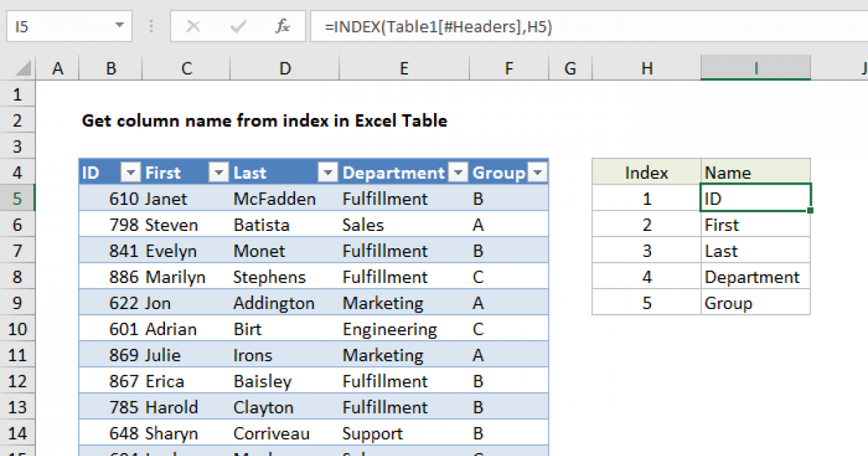Expand the formula bar options ellipsis
The height and width of the screenshot is (456, 868).
pyautogui.click(x=150, y=25)
